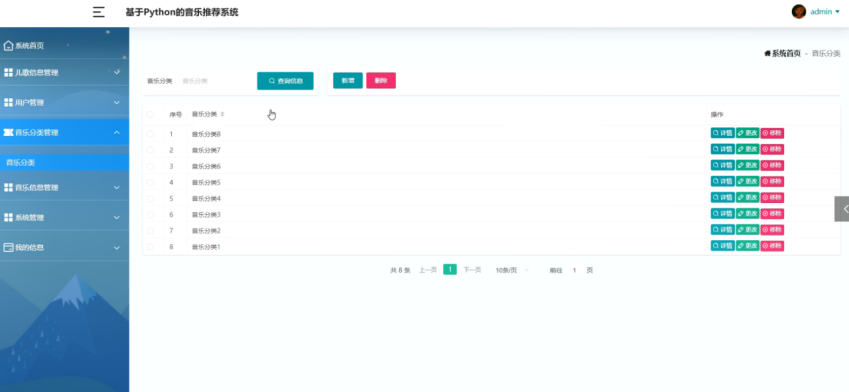Open 详情 details for 音乐分类5
This screenshot has width=849, height=392.
pyautogui.click(x=722, y=181)
